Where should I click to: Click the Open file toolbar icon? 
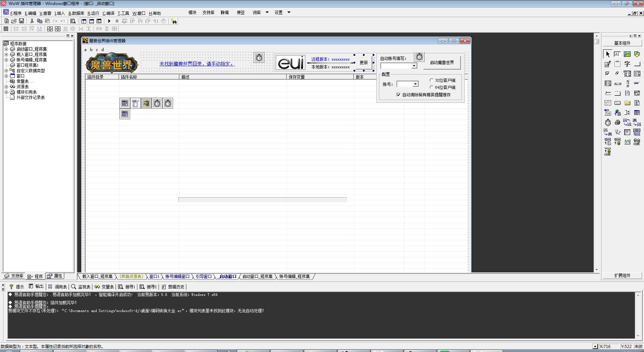[x=14, y=21]
